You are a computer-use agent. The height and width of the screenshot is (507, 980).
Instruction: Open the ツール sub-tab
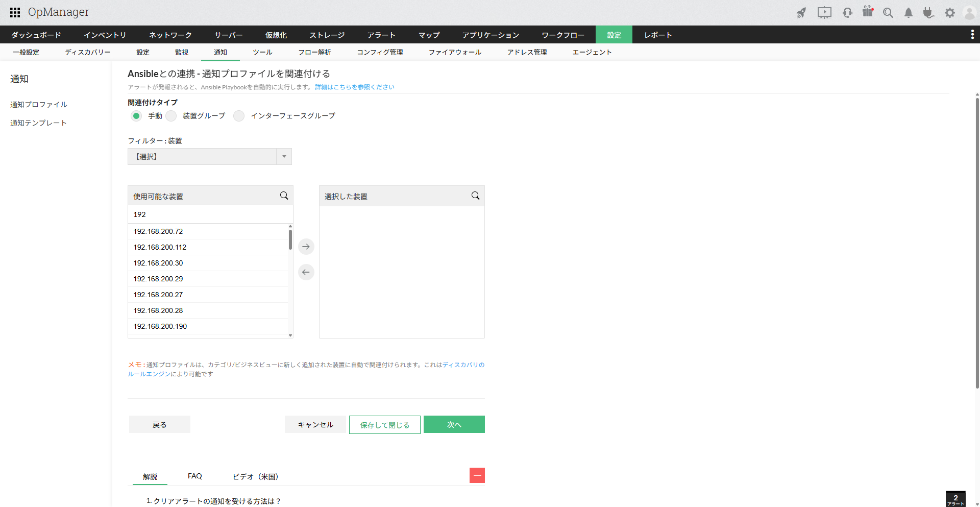263,52
